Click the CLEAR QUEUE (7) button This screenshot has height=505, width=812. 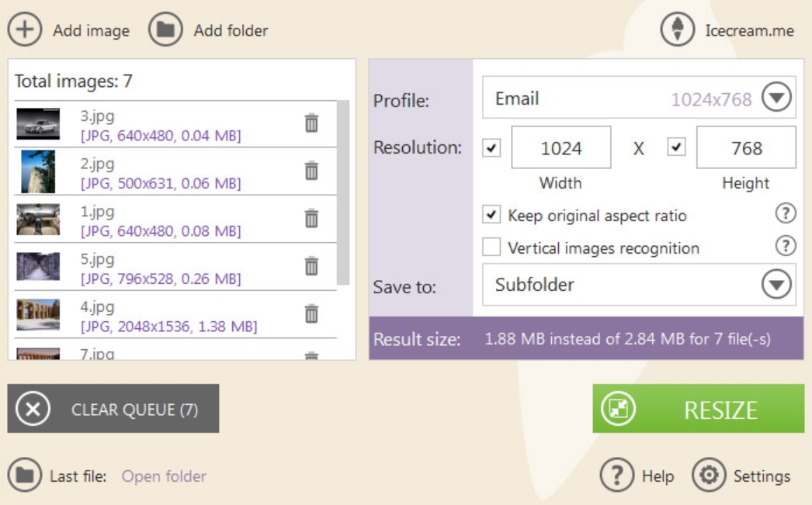click(113, 409)
